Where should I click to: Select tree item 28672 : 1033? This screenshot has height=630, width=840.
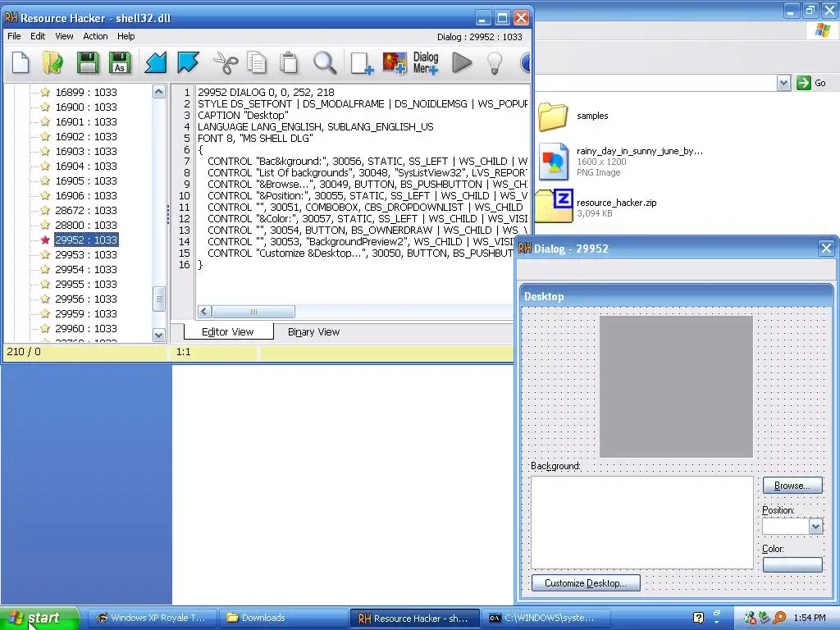(85, 211)
